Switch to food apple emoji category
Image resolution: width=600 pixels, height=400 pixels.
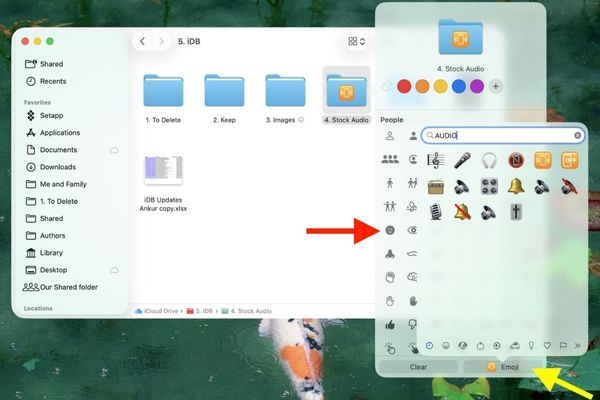[480, 346]
